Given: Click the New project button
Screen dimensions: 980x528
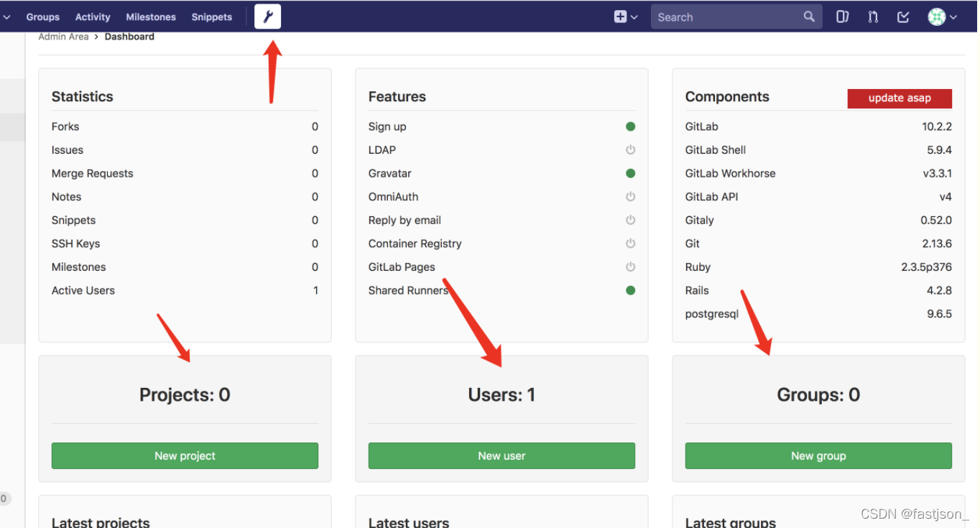Looking at the screenshot, I should (184, 455).
